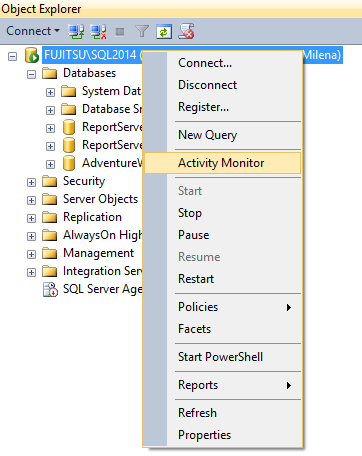This screenshot has width=362, height=456.
Task: Open the Policies submenu arrow
Action: 289,307
